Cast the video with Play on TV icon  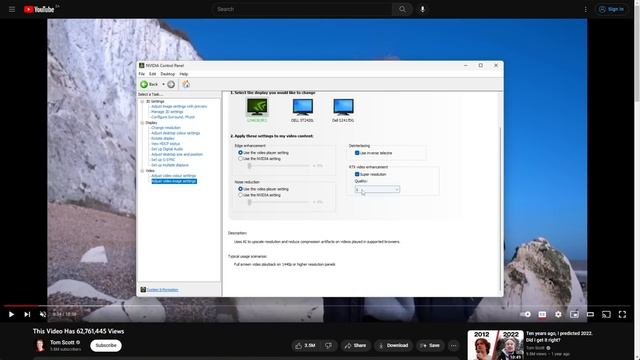click(x=607, y=314)
